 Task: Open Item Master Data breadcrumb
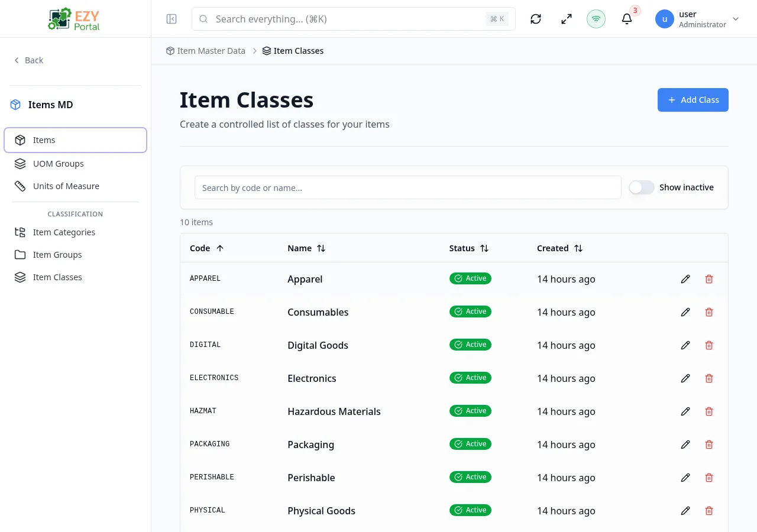pos(205,51)
